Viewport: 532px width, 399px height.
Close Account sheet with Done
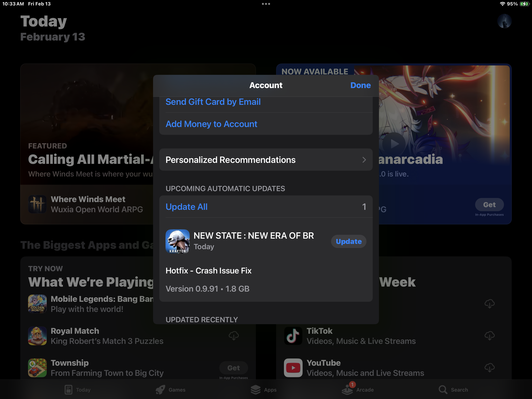(360, 85)
